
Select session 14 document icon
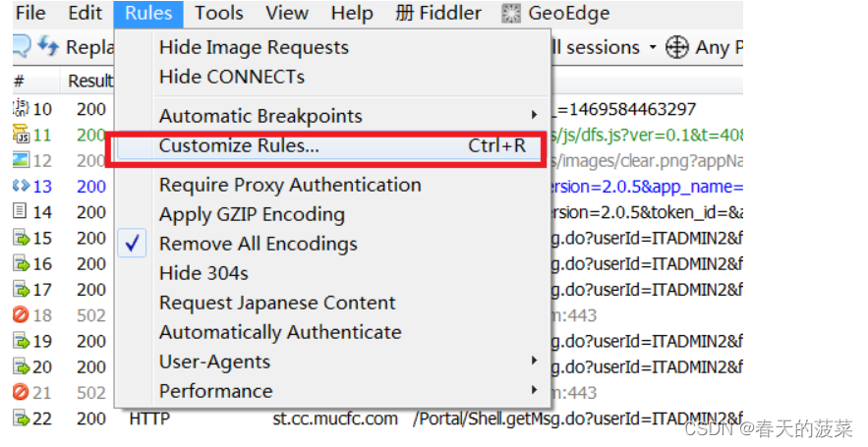click(20, 211)
